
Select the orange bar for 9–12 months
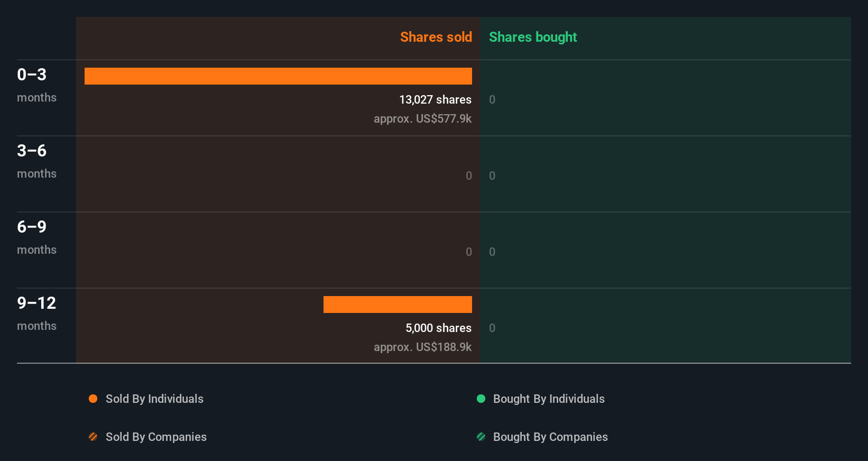tap(398, 305)
